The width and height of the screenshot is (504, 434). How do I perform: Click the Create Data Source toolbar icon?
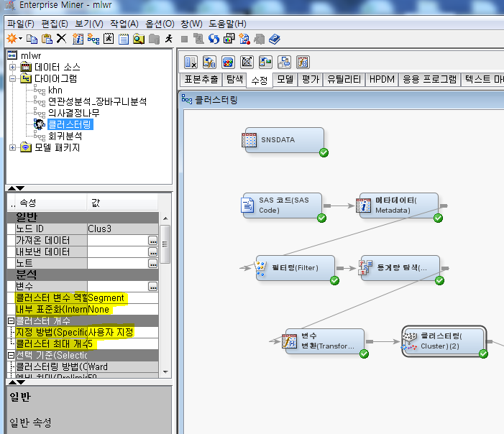click(78, 39)
